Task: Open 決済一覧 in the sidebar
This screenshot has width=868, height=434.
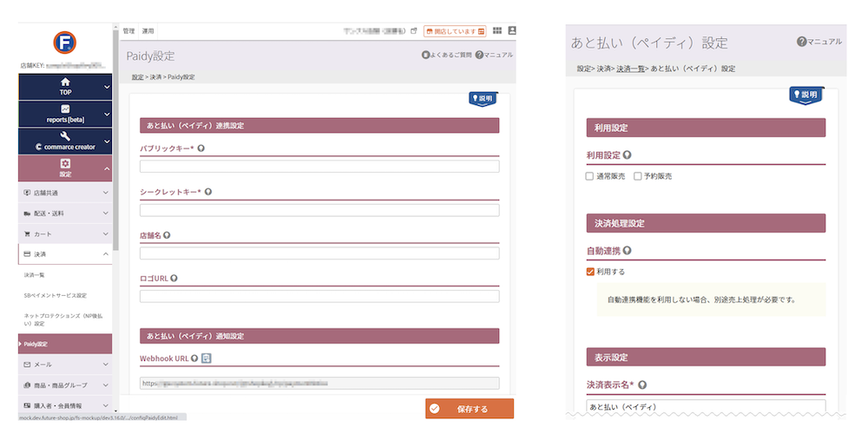Action: click(x=35, y=274)
